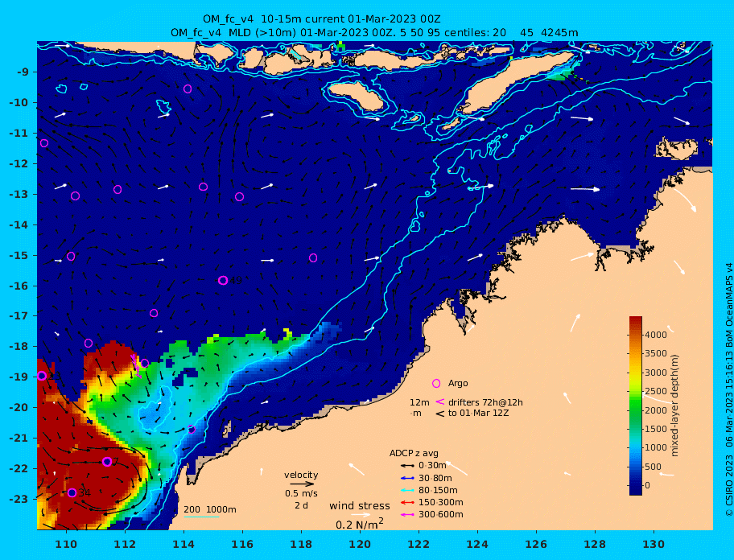Click the 'velocity' legend label

[x=301, y=475]
